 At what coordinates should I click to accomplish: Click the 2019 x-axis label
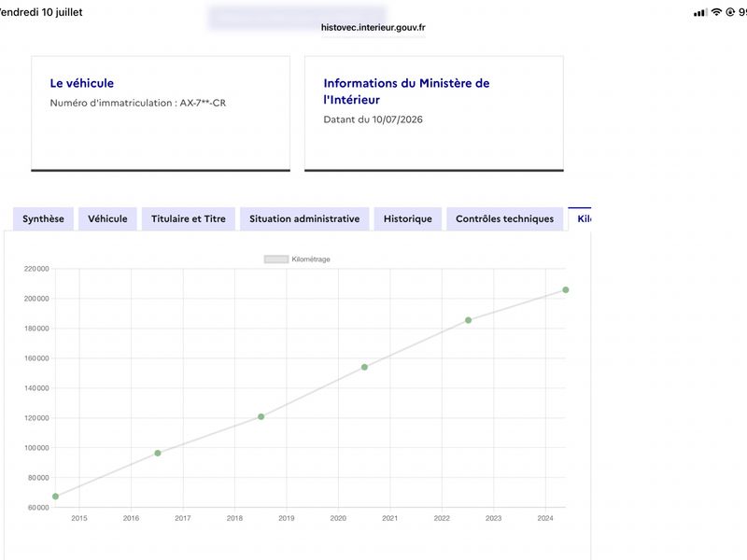point(287,518)
